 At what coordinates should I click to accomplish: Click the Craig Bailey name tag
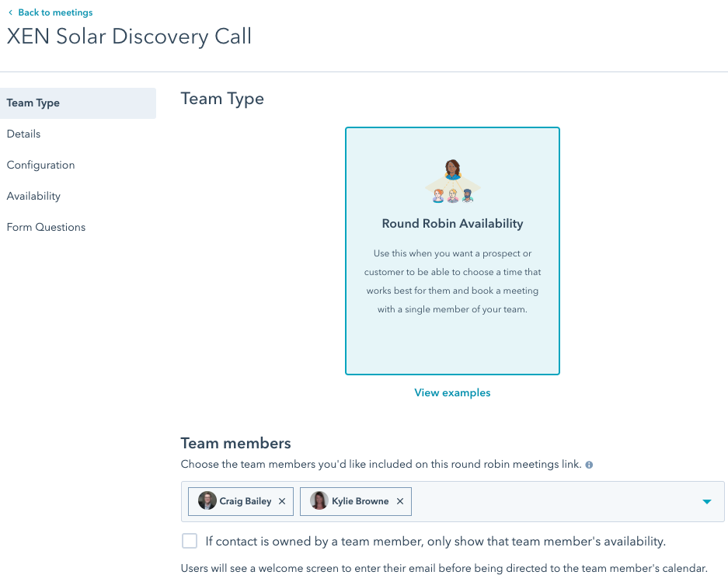[246, 502]
